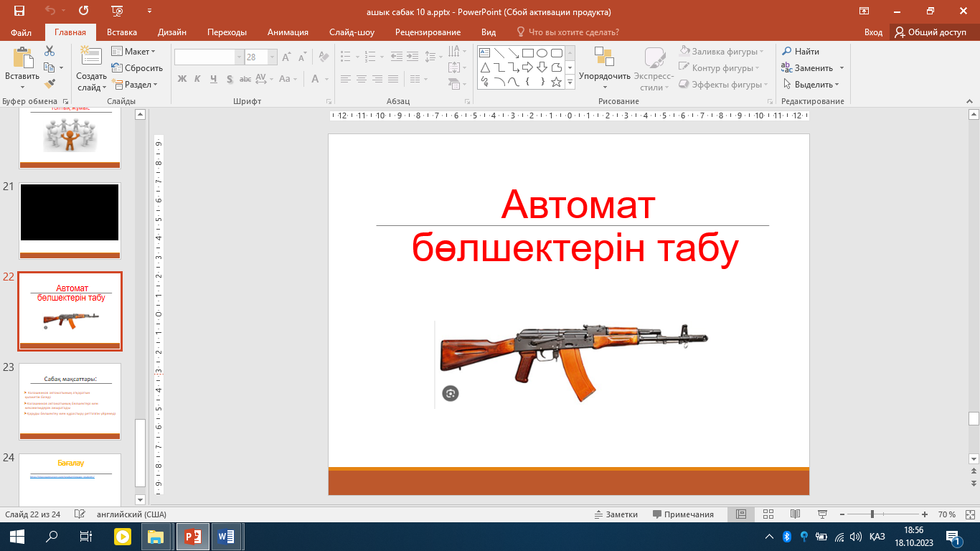Select the star shape in the shapes gallery
Image resolution: width=980 pixels, height=551 pixels.
point(556,82)
